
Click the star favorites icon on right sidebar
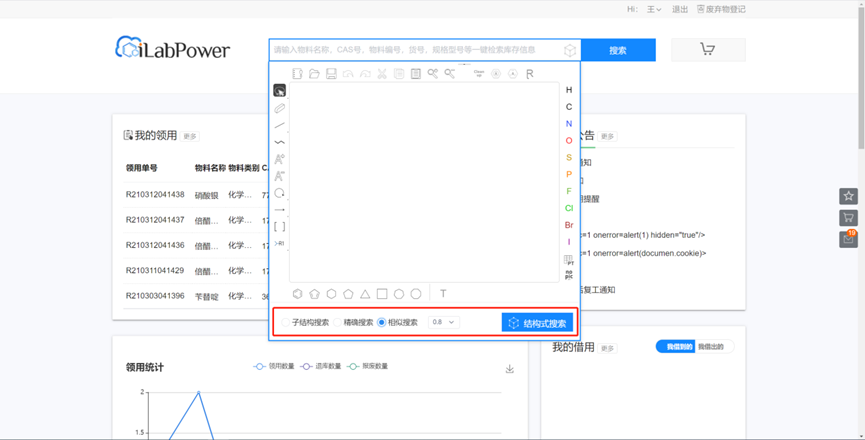point(848,196)
